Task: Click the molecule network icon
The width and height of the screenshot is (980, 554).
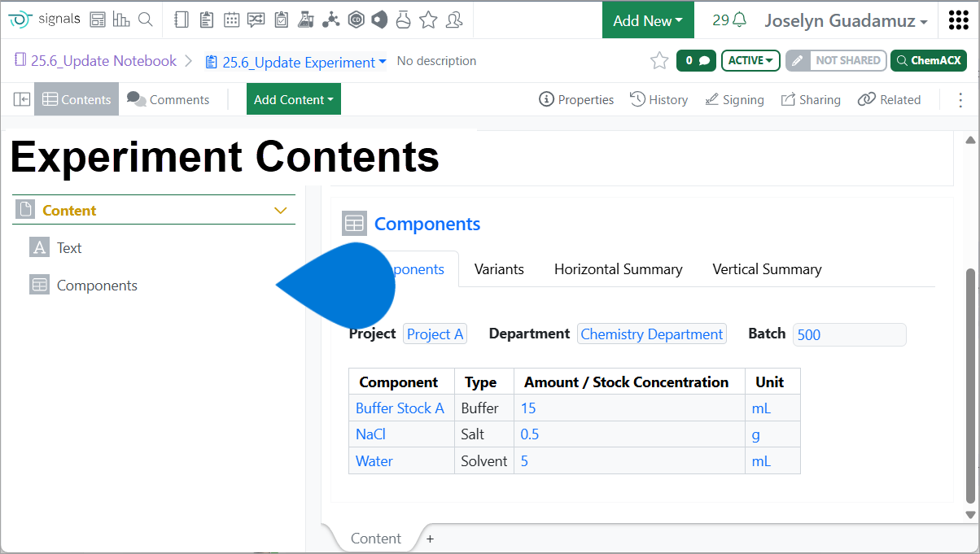Action: (330, 20)
